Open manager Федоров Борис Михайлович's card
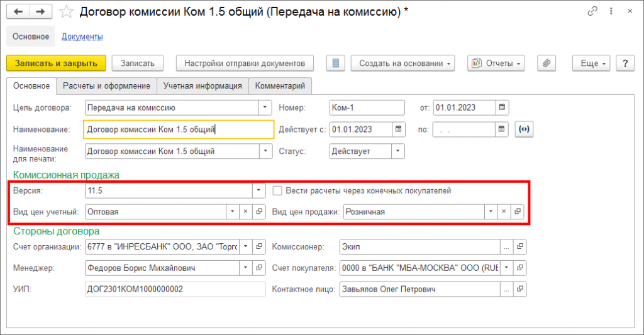The width and height of the screenshot is (644, 335). pyautogui.click(x=259, y=268)
